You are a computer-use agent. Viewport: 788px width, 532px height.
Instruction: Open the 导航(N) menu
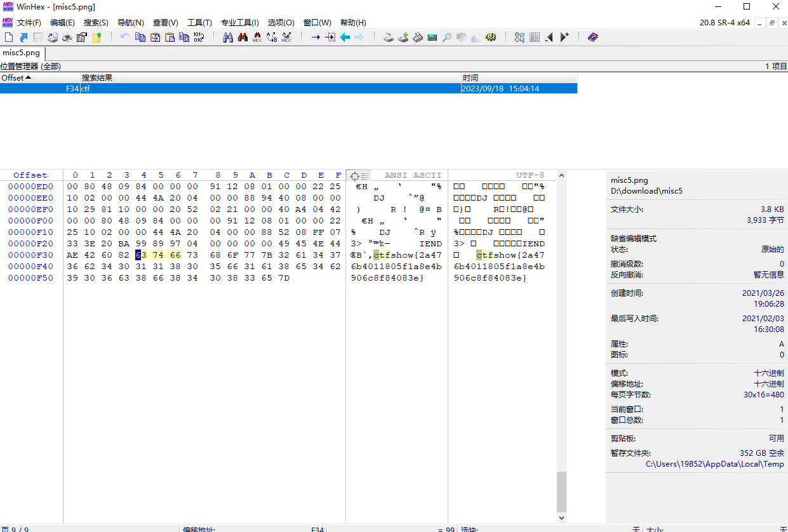[x=131, y=23]
